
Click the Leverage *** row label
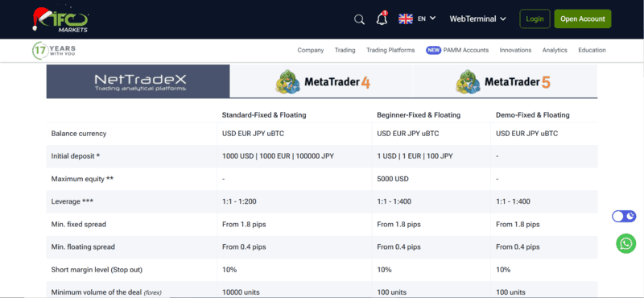72,201
